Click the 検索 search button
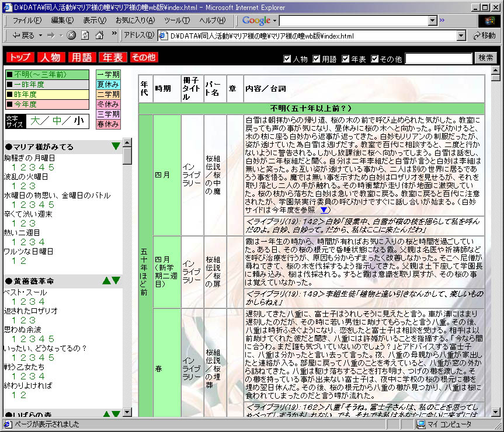The height and width of the screenshot is (432, 504). [486, 58]
